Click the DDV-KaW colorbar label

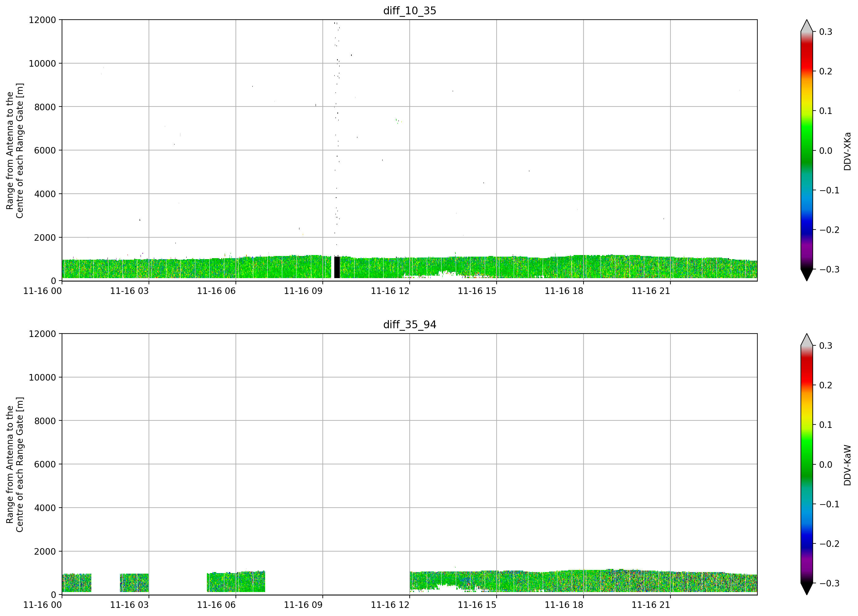point(847,465)
